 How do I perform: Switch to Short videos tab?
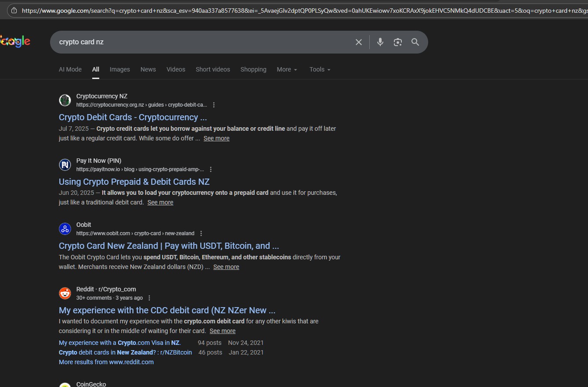[213, 69]
